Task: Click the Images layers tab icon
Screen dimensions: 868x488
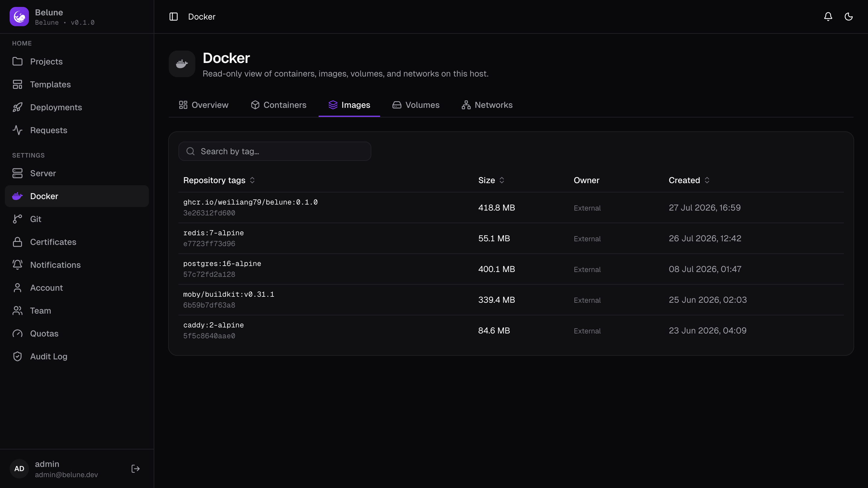Action: 333,105
